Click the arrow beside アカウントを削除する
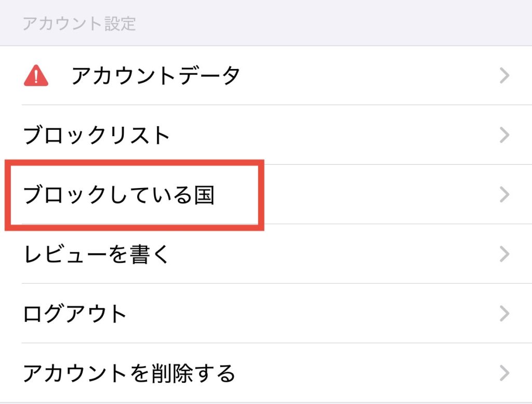This screenshot has height=404, width=532. click(x=504, y=373)
